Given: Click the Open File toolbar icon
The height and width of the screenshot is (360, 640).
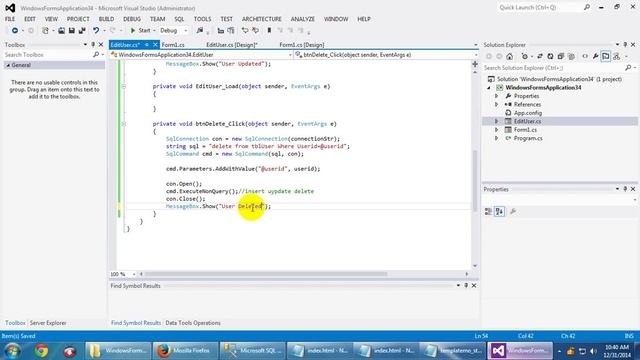Looking at the screenshot, I should pyautogui.click(x=61, y=31).
